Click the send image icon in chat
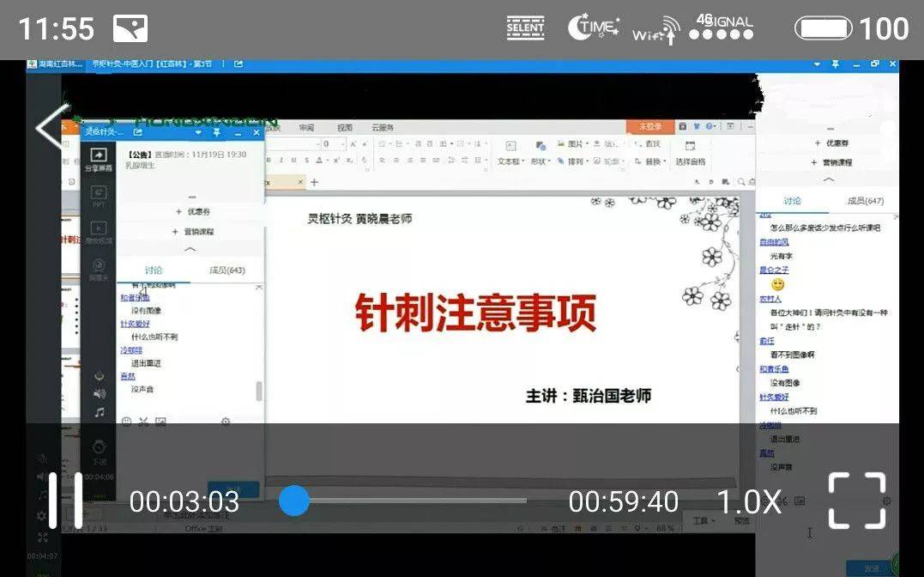Screen dimensions: 924x577 click(x=160, y=422)
